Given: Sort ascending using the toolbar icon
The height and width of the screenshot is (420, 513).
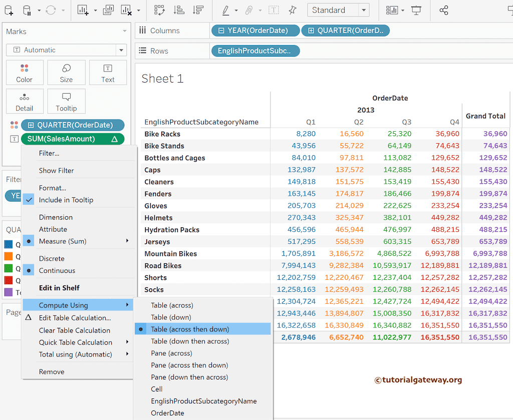Looking at the screenshot, I should [x=178, y=10].
